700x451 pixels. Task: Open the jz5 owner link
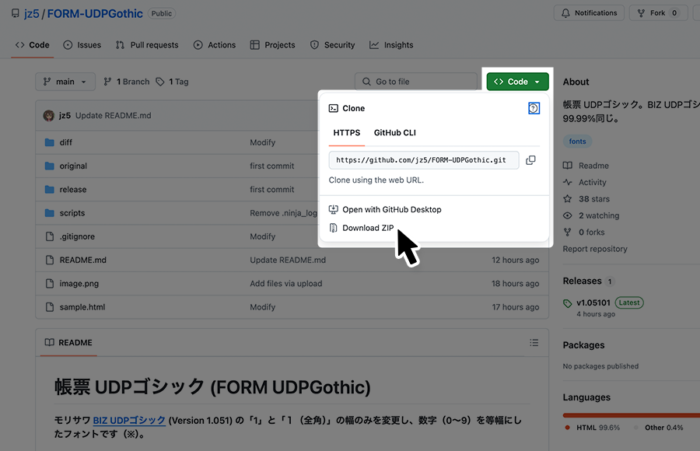click(x=31, y=13)
